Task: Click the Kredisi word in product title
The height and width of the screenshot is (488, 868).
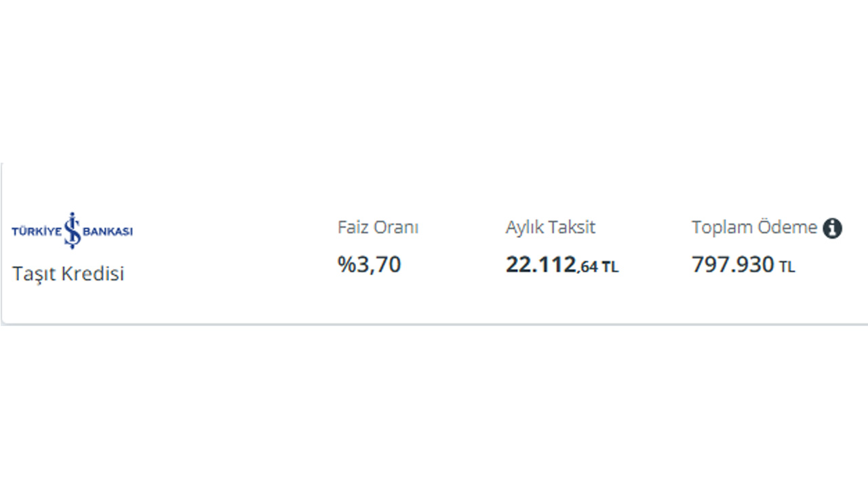Action: tap(94, 274)
